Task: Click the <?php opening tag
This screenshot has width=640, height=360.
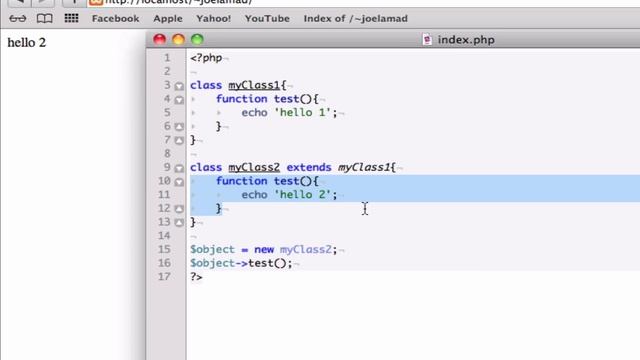Action: [x=206, y=58]
